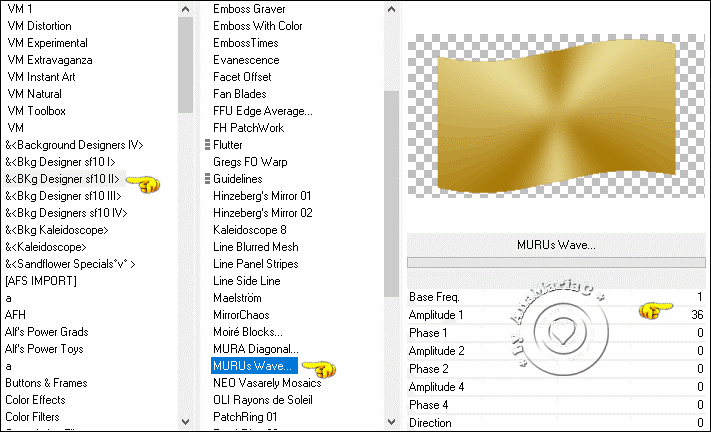Select the MirrorChaos filter
The width and height of the screenshot is (711, 432).
pyautogui.click(x=241, y=315)
